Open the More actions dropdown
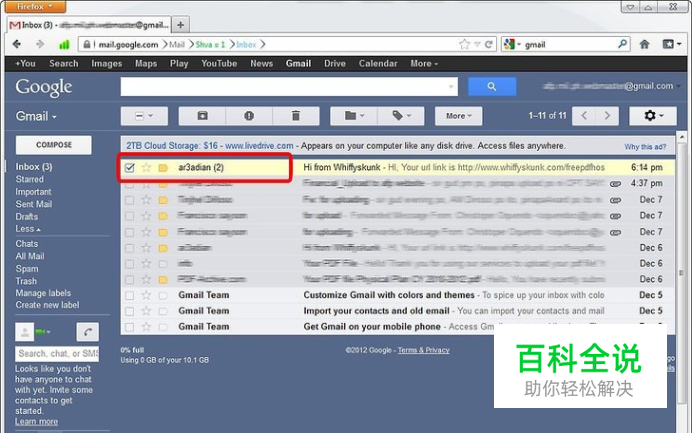 point(458,116)
